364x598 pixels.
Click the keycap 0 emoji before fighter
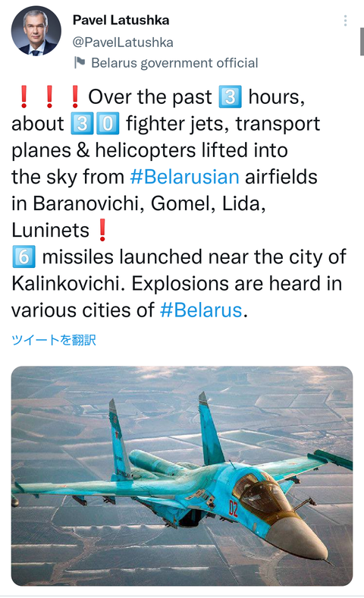108,124
